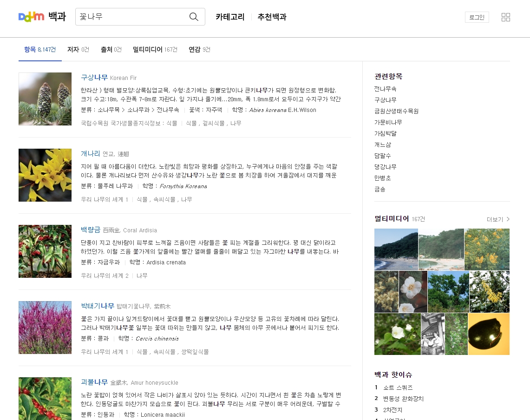Click the 더보기 link in multimedia section
Image resolution: width=530 pixels, height=420 pixels.
click(x=498, y=219)
